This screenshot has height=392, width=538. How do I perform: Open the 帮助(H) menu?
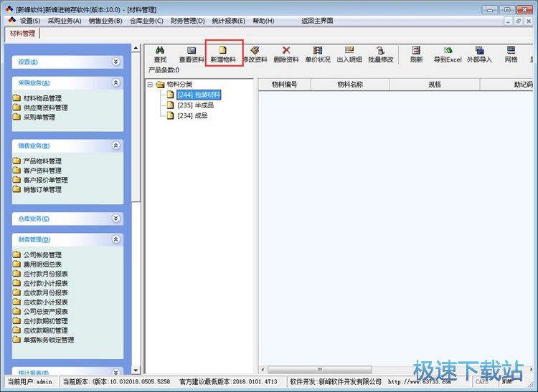click(x=263, y=21)
